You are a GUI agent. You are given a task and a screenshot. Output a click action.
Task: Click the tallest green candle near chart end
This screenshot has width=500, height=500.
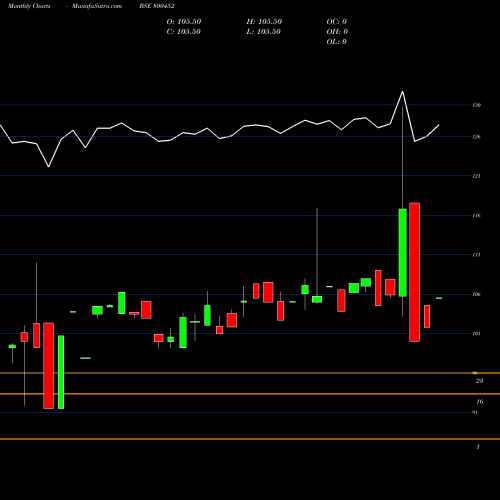point(403,253)
